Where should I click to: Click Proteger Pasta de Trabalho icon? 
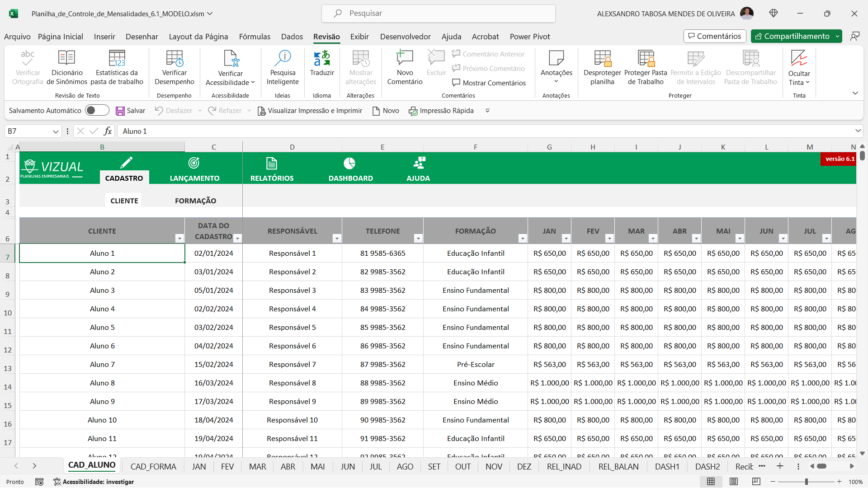pos(646,58)
